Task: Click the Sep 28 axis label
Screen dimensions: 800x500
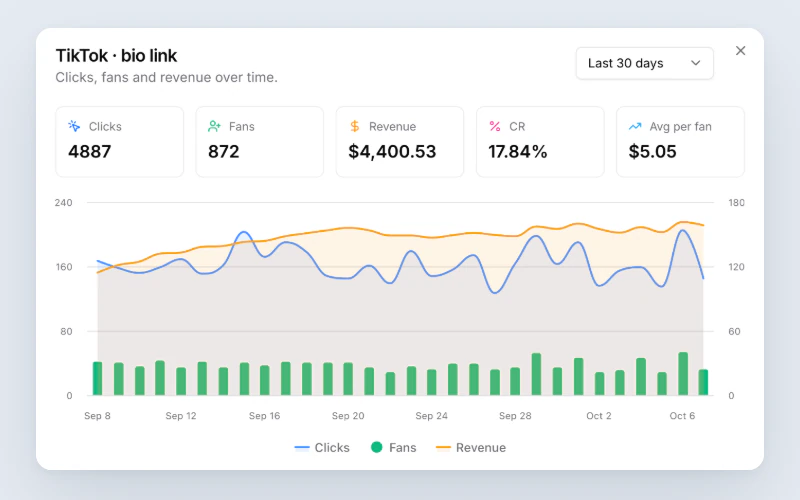Action: point(515,416)
